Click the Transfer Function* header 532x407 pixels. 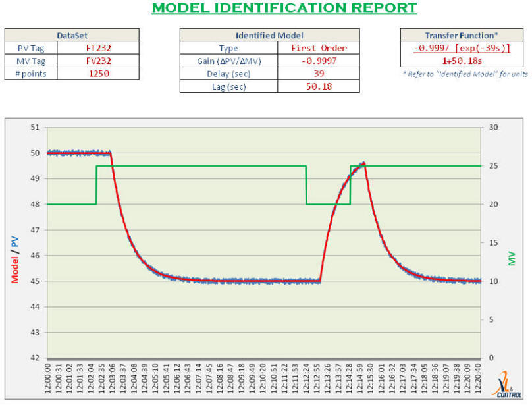coord(462,35)
